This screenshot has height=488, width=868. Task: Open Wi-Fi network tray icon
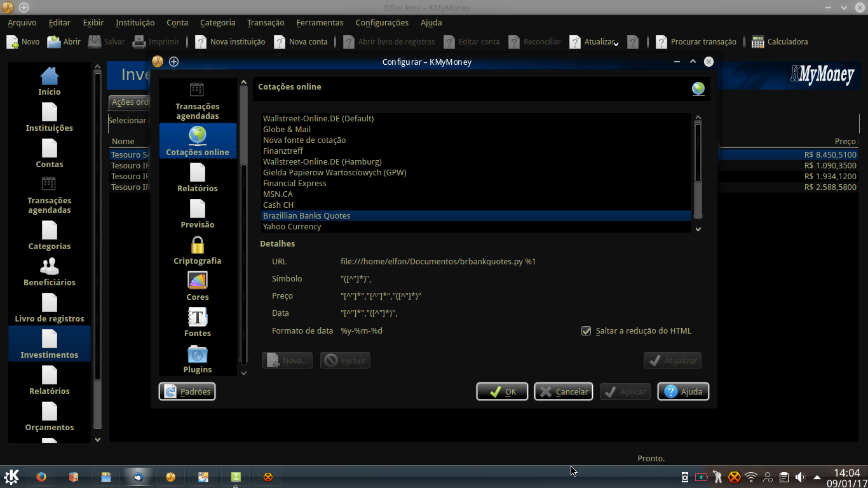coord(751,477)
